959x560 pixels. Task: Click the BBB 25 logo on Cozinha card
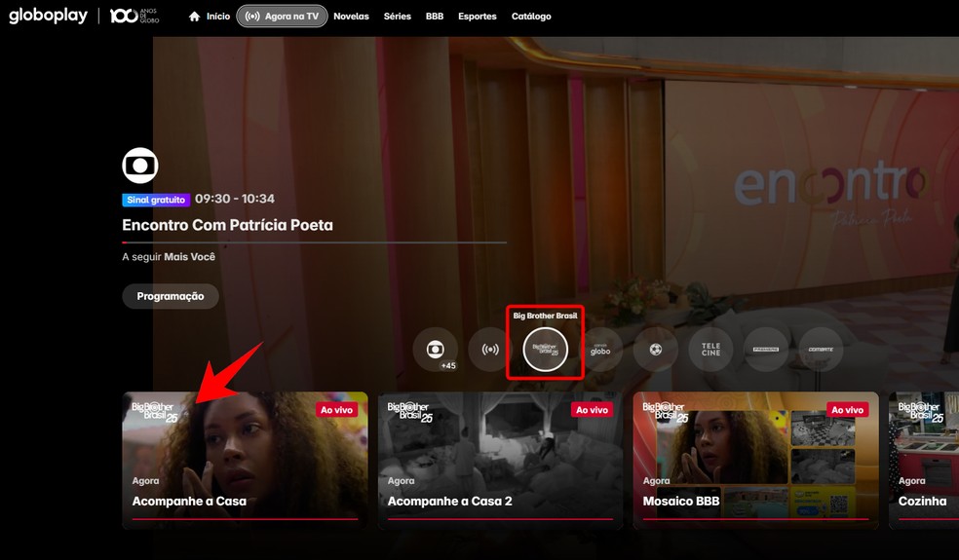point(921,412)
